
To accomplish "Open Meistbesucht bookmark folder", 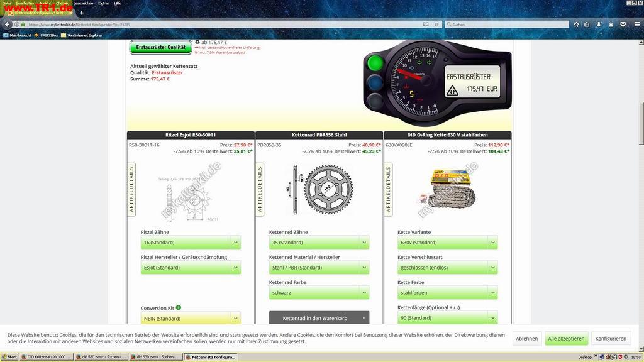I will [x=17, y=35].
